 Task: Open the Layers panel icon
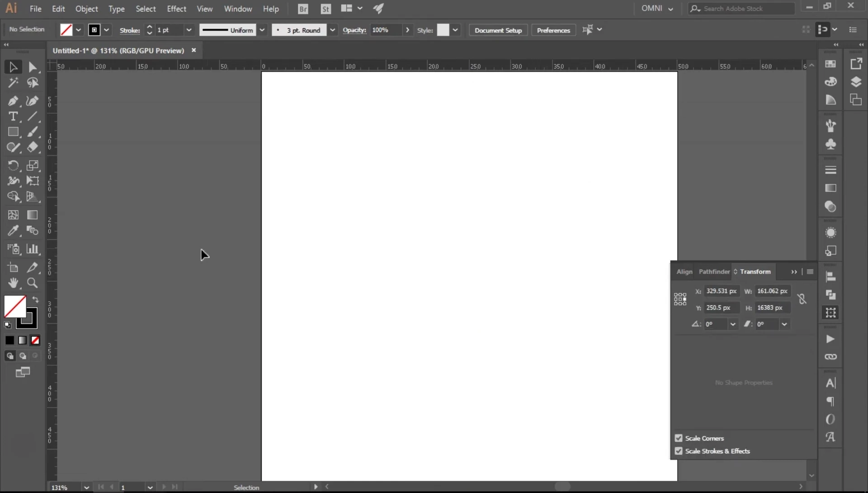[x=856, y=82]
